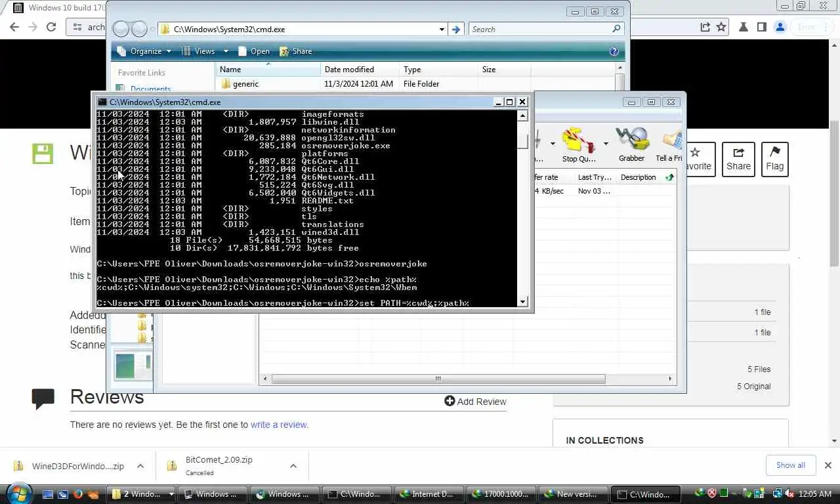The height and width of the screenshot is (504, 840).
Task: Click Add Review link
Action: [x=475, y=401]
